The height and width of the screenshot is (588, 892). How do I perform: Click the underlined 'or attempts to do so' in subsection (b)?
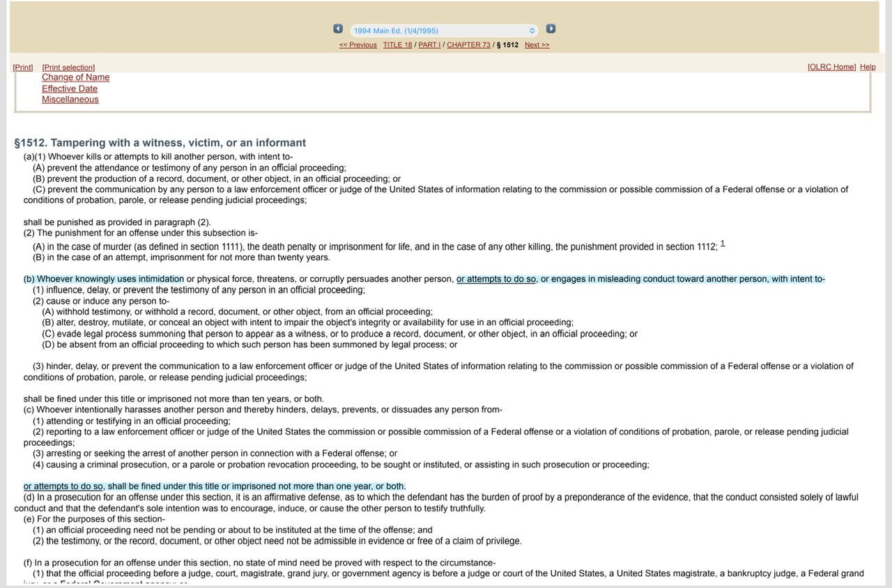point(496,279)
